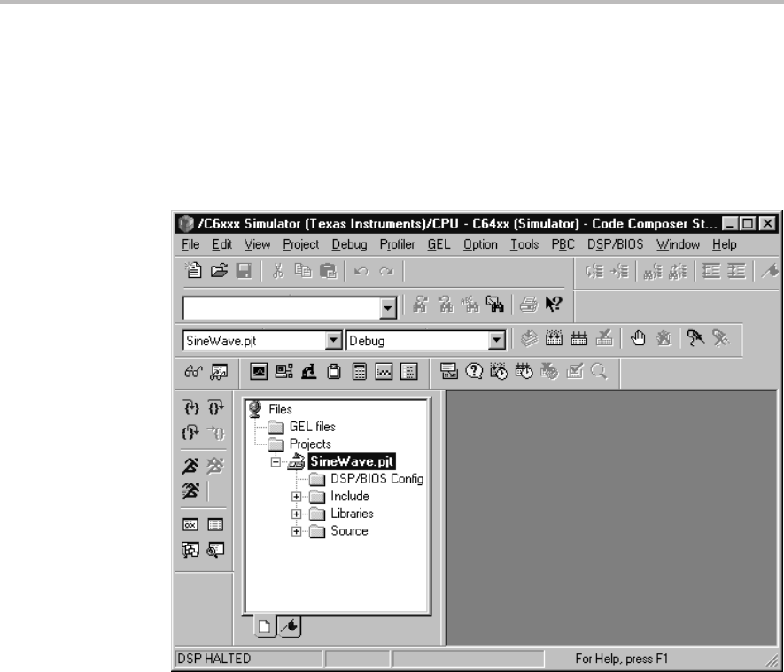784x672 pixels.
Task: Click the Step Over braces icon
Action: [x=216, y=407]
